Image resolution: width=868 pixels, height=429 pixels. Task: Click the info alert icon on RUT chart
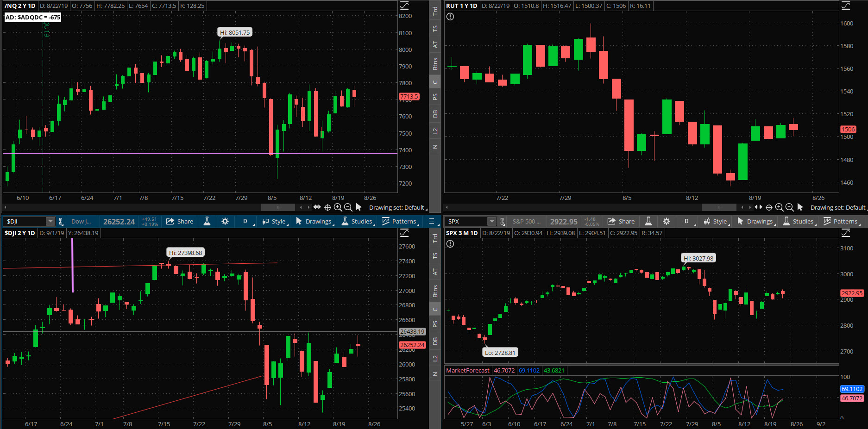(450, 17)
